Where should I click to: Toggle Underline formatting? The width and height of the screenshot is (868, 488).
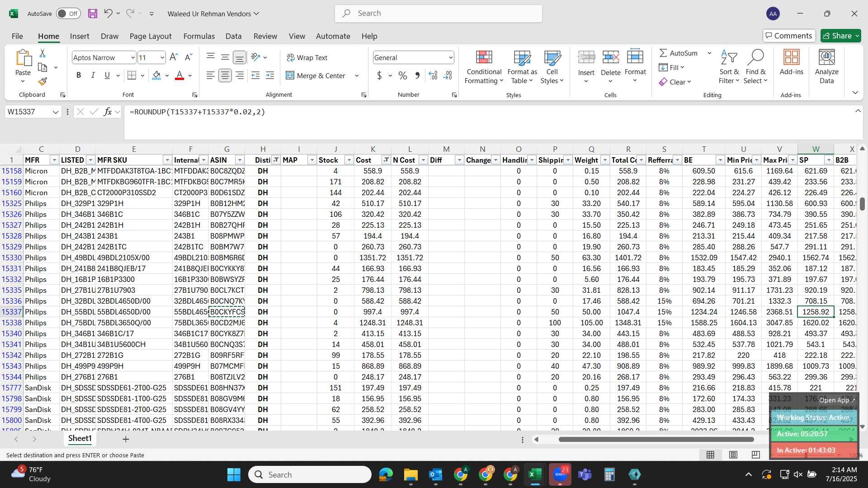(107, 75)
